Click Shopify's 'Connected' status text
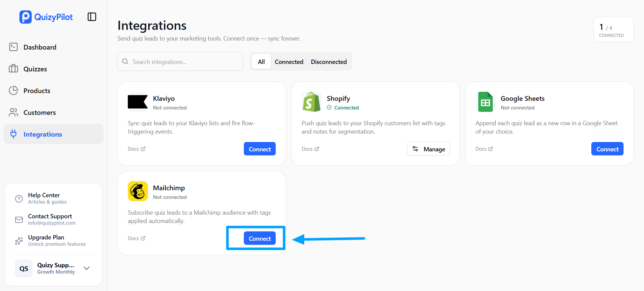Image resolution: width=644 pixels, height=291 pixels. [346, 107]
